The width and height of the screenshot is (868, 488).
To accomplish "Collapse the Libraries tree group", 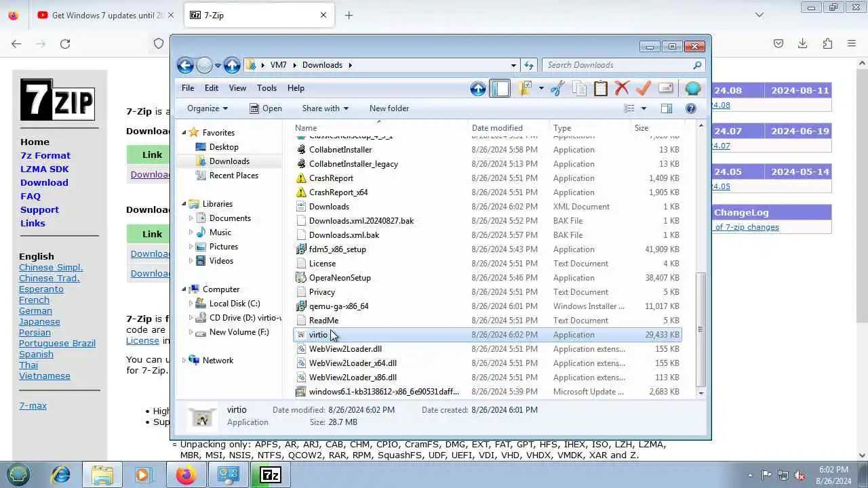I will tap(184, 204).
